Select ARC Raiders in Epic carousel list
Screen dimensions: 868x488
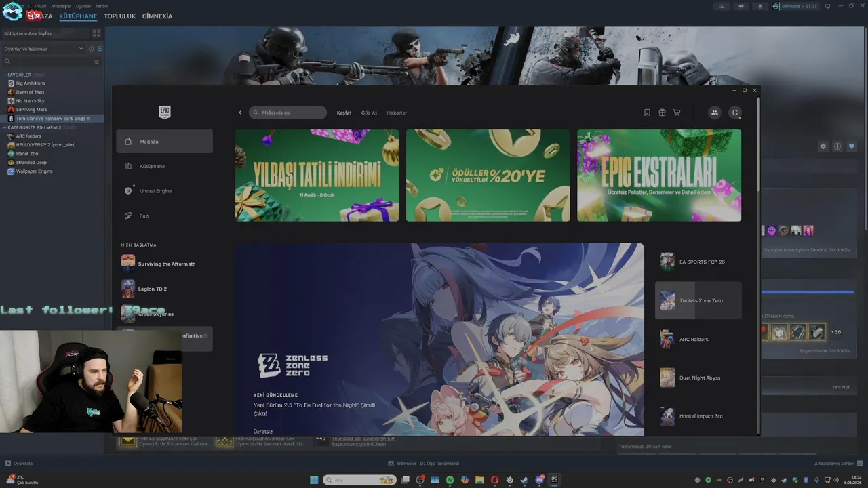[x=698, y=339]
